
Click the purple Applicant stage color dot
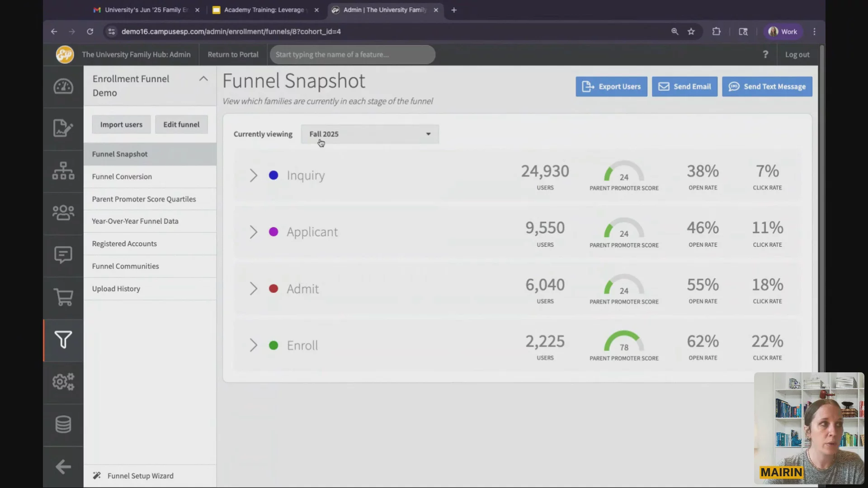click(x=274, y=232)
